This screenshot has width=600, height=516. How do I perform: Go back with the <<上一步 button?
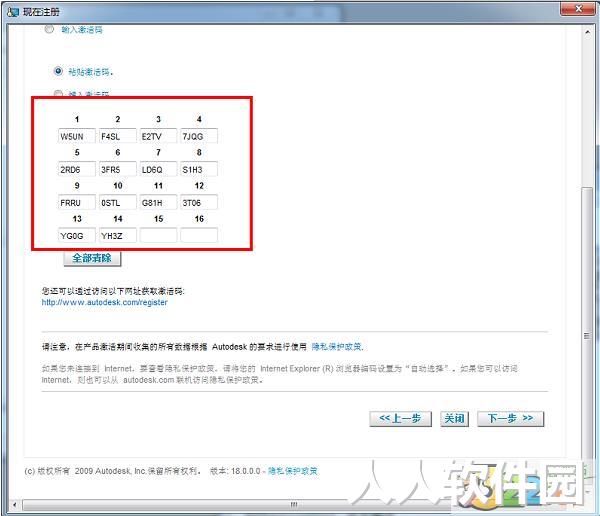point(400,418)
